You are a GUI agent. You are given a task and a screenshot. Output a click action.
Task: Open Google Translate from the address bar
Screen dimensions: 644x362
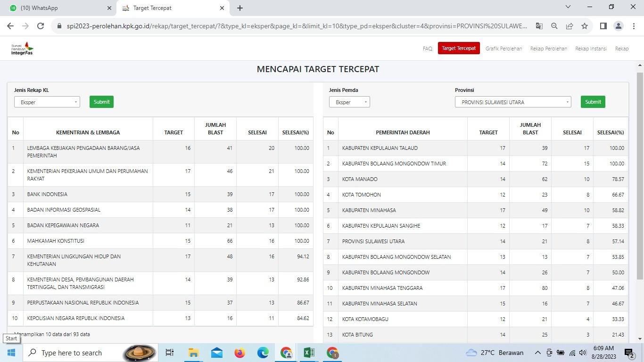click(x=539, y=26)
